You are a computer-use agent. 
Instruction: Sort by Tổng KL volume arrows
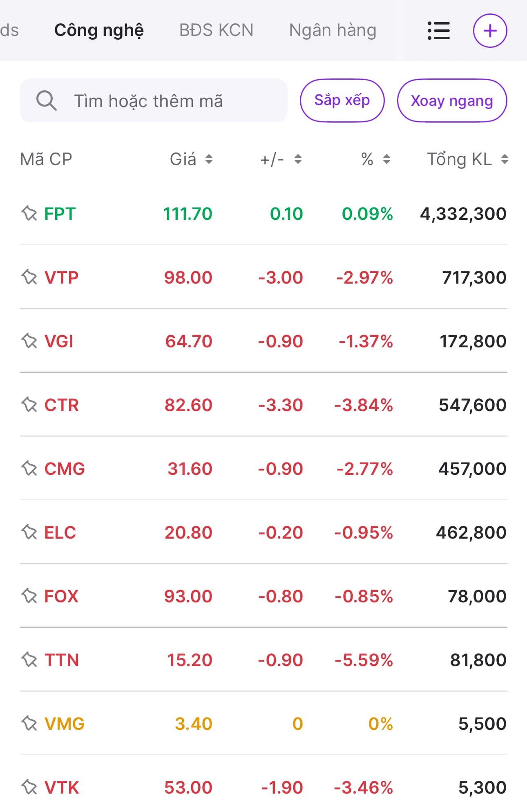(505, 159)
